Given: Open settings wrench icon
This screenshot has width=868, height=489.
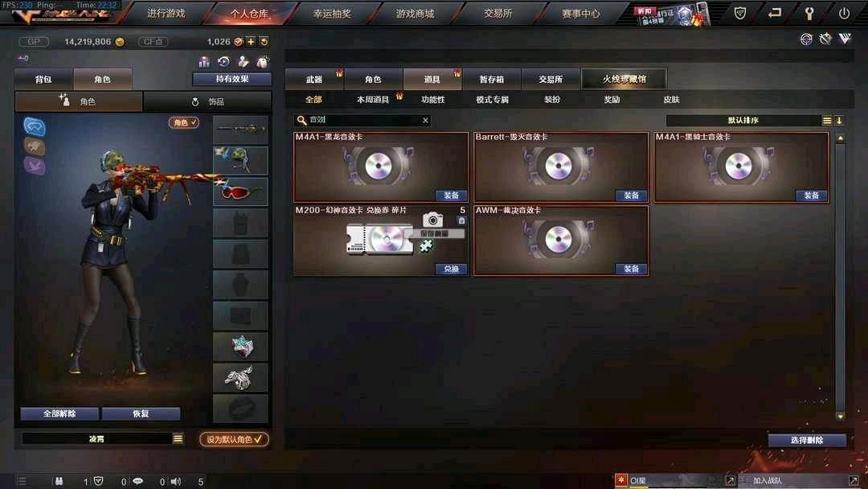Looking at the screenshot, I should [809, 14].
